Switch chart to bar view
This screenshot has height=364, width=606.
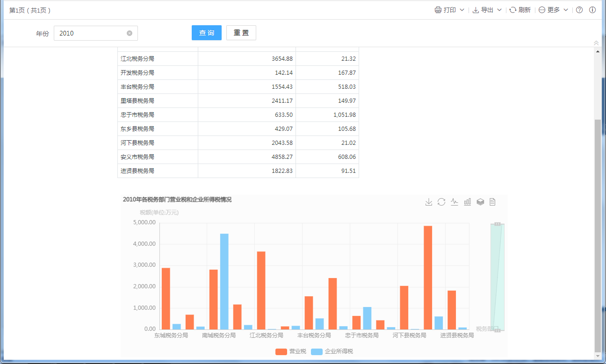tap(467, 202)
